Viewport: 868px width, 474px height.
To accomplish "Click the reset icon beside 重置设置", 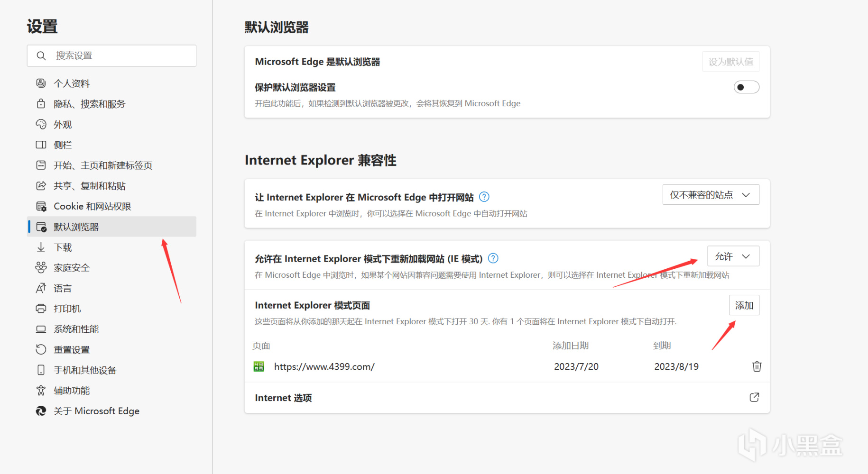I will pyautogui.click(x=41, y=349).
